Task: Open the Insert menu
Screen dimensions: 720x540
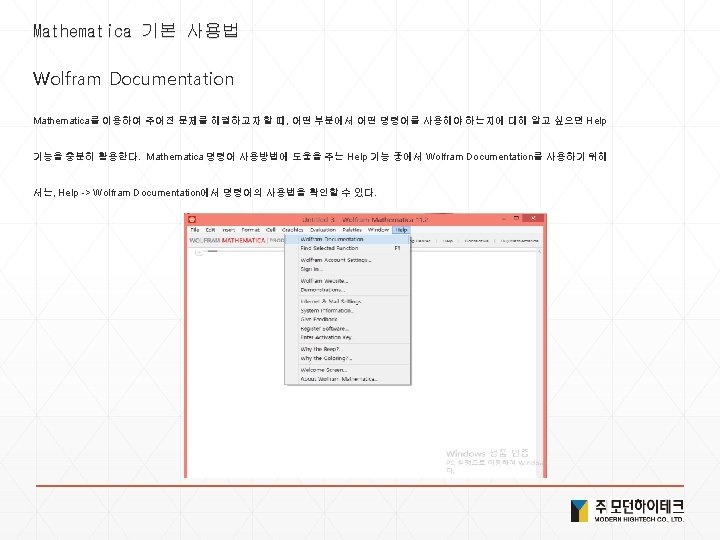Action: [228, 230]
